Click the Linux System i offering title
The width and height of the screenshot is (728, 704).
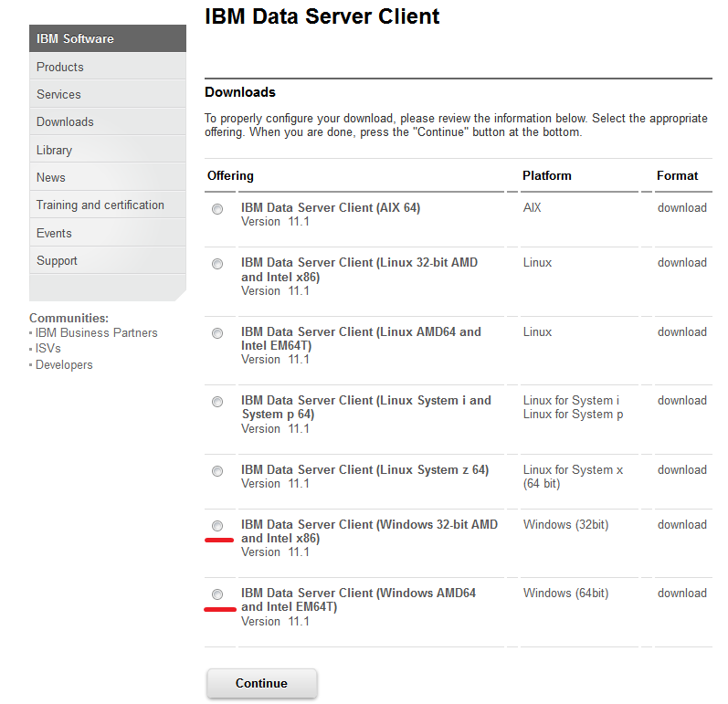366,407
